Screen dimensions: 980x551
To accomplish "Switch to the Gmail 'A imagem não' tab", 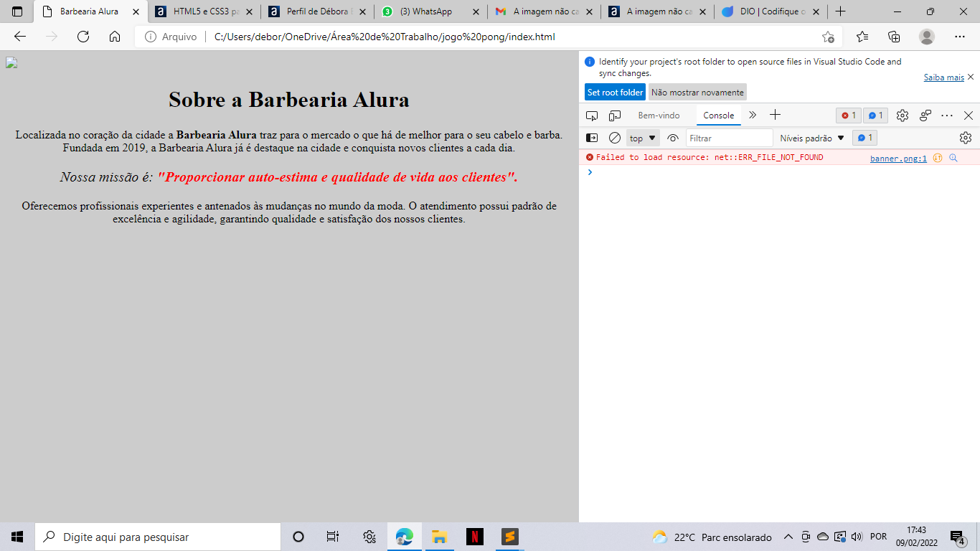I will pos(545,11).
